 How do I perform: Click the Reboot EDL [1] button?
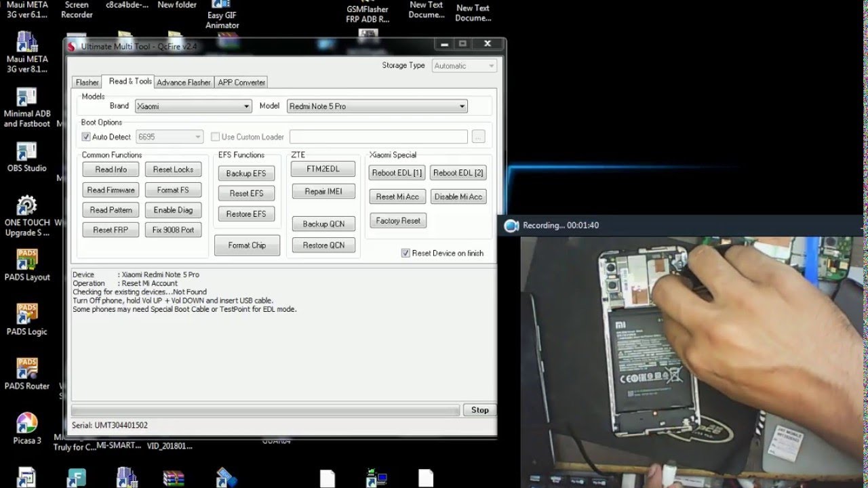pos(397,173)
